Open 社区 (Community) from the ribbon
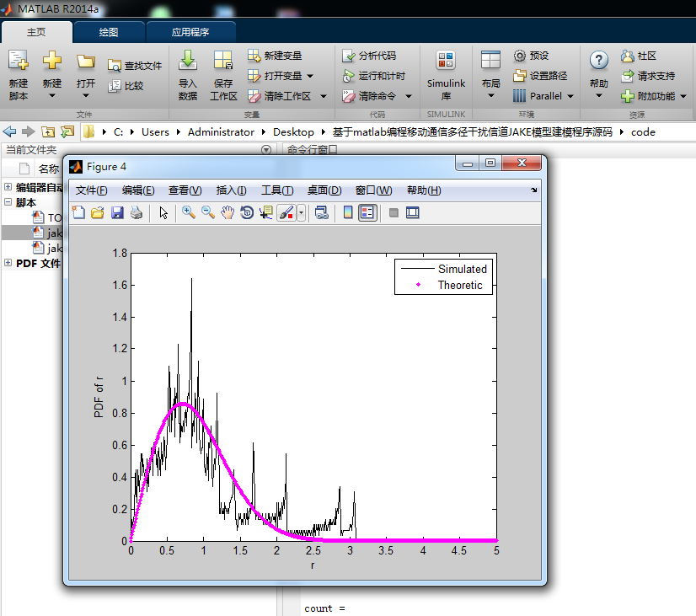The image size is (696, 616). tap(639, 56)
